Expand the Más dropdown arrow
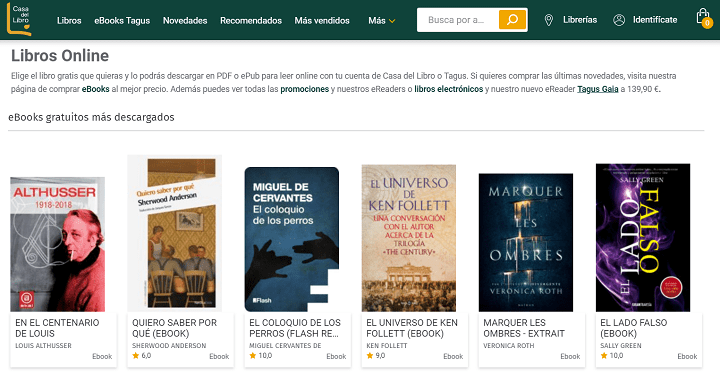 (392, 21)
